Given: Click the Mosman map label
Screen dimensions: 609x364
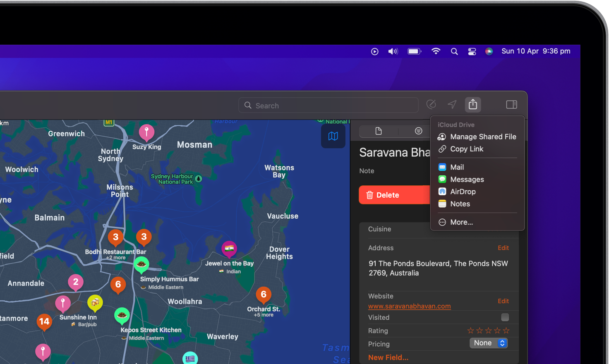Looking at the screenshot, I should tap(194, 145).
